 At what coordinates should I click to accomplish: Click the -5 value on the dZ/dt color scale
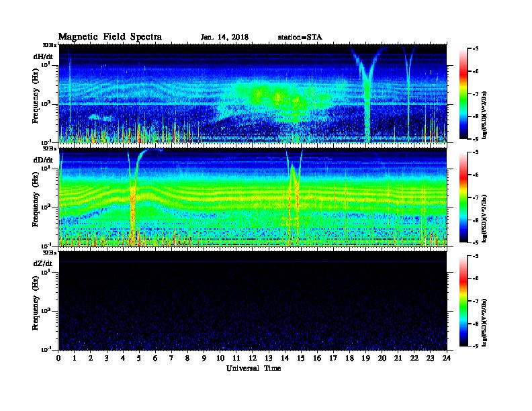[475, 256]
